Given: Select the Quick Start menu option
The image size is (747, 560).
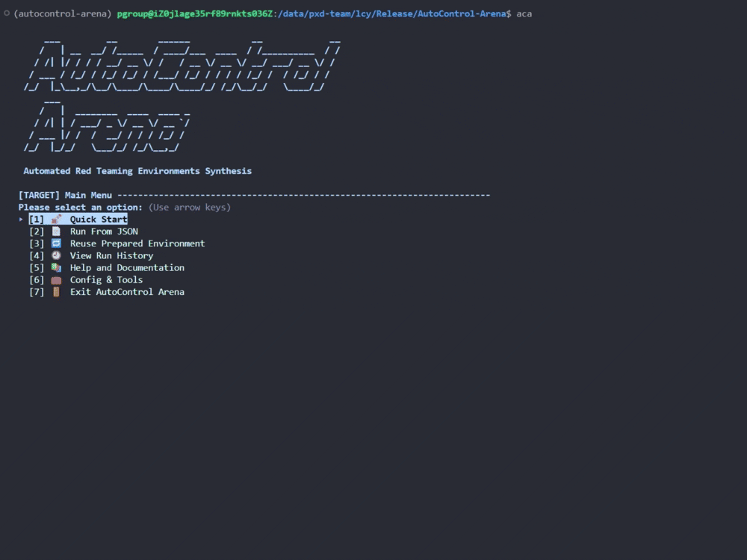Looking at the screenshot, I should pos(98,219).
